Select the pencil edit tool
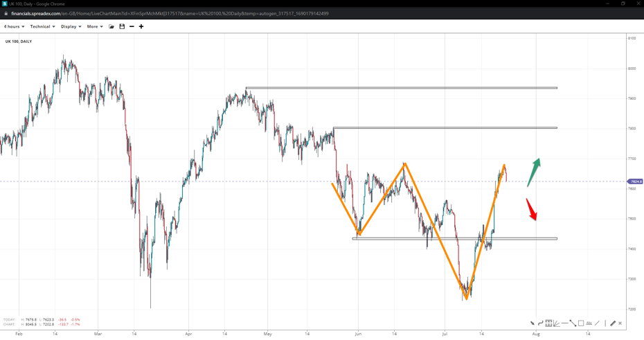Viewport: 644px width, 340px height. [x=613, y=323]
